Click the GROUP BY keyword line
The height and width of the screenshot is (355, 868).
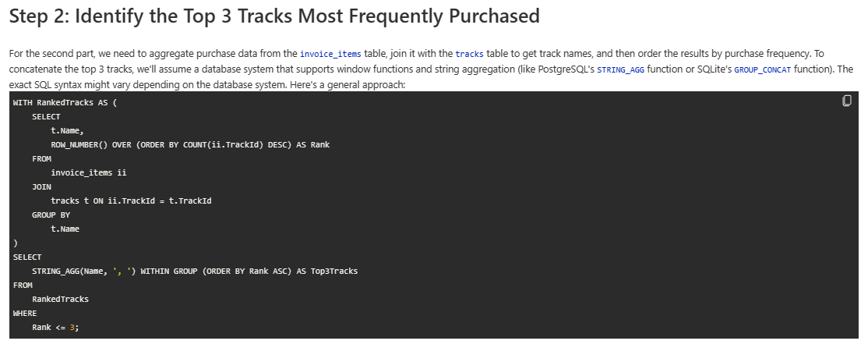pos(51,215)
